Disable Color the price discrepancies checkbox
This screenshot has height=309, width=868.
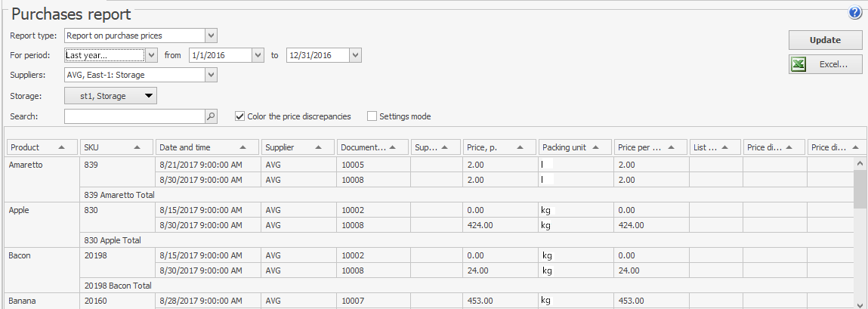[240, 116]
